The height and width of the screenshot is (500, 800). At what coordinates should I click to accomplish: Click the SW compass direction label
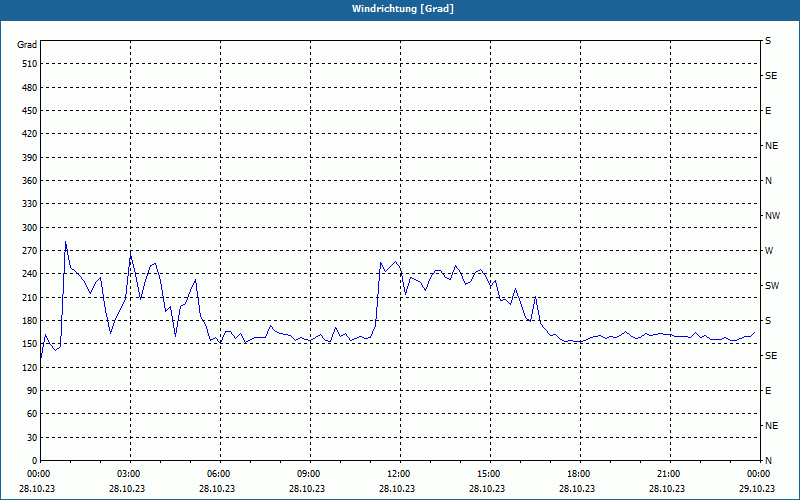pyautogui.click(x=772, y=286)
